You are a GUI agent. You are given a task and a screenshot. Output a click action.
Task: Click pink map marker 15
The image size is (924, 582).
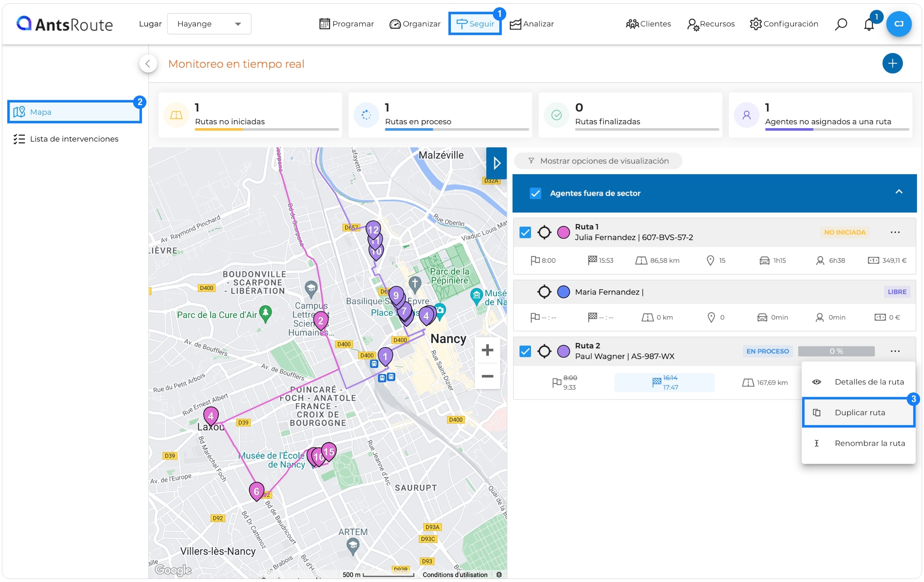point(329,452)
